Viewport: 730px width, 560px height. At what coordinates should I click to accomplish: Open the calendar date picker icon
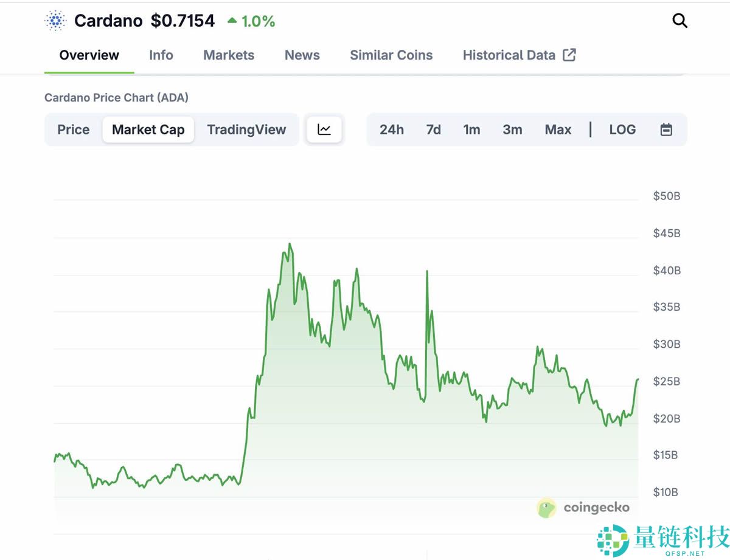(x=666, y=129)
